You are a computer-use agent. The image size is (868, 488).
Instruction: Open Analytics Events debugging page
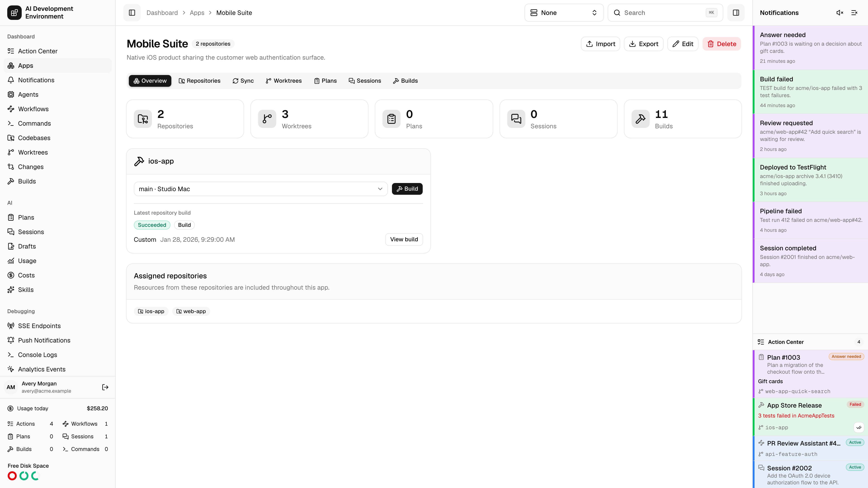(x=58, y=369)
